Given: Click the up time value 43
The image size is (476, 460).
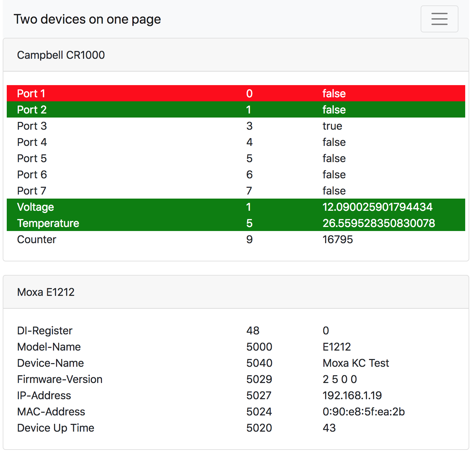Looking at the screenshot, I should (329, 428).
